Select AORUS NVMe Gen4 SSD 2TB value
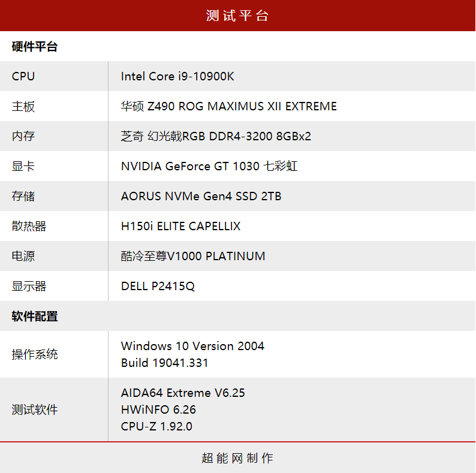476x473 pixels. coord(201,196)
